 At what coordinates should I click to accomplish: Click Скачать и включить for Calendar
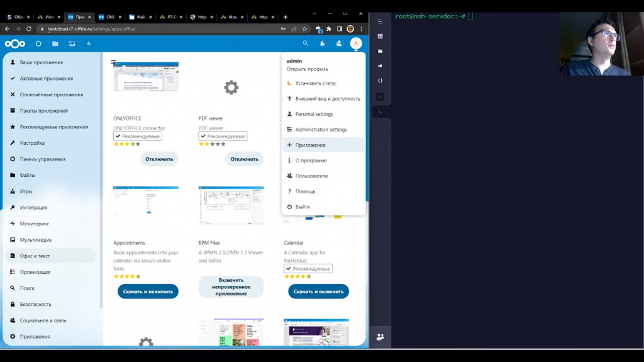tap(318, 291)
